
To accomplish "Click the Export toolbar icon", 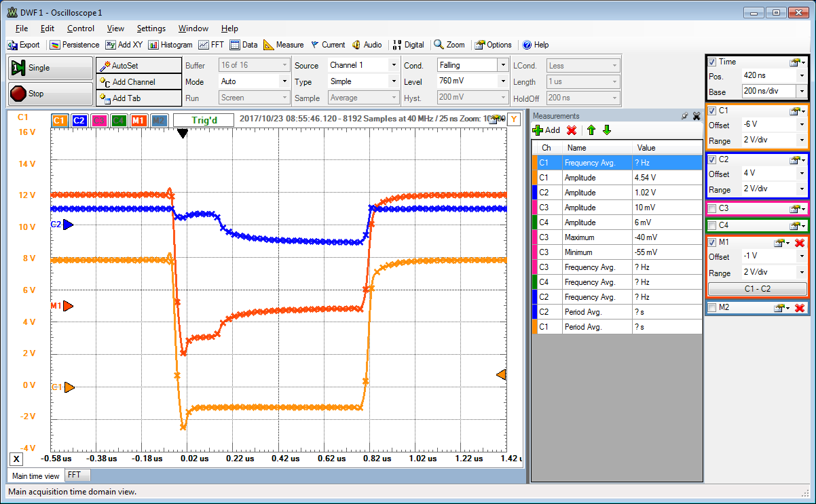I will [x=23, y=45].
